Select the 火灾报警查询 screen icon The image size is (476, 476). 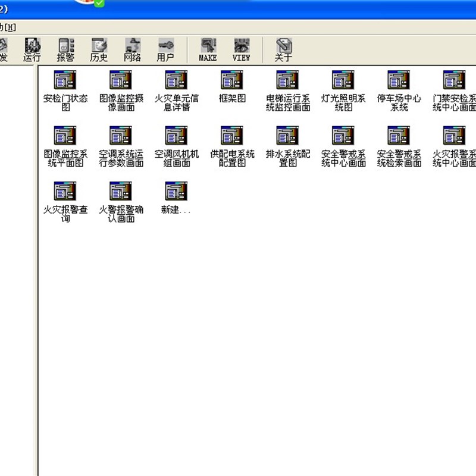pyautogui.click(x=65, y=191)
